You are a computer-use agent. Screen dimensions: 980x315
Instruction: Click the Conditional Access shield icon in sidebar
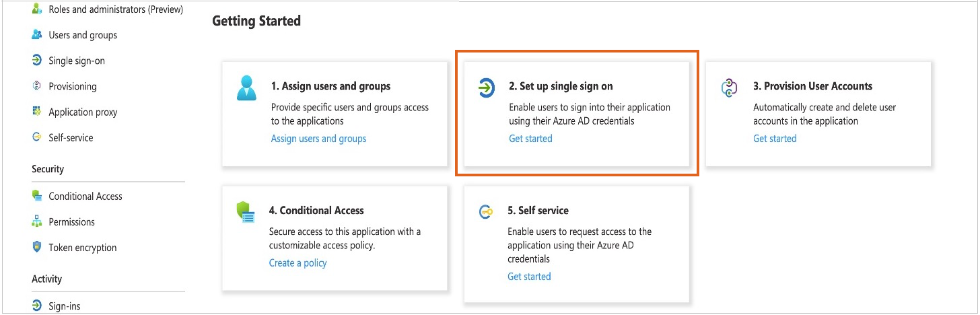coord(37,196)
